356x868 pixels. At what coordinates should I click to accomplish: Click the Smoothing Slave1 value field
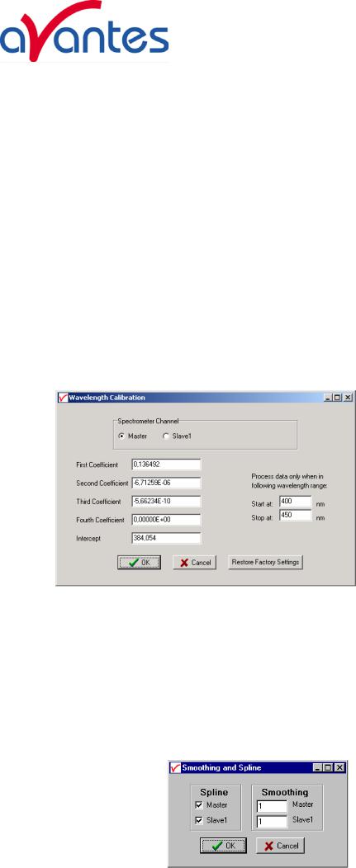tap(272, 822)
